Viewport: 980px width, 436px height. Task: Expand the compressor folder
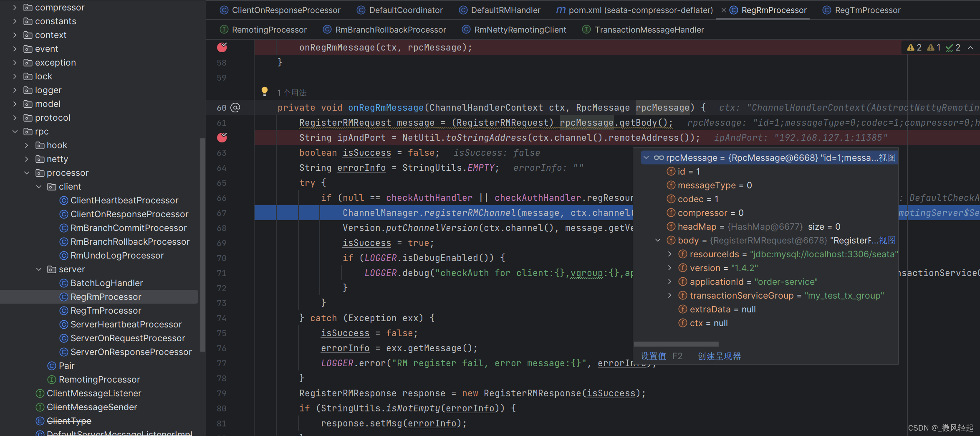click(x=15, y=8)
